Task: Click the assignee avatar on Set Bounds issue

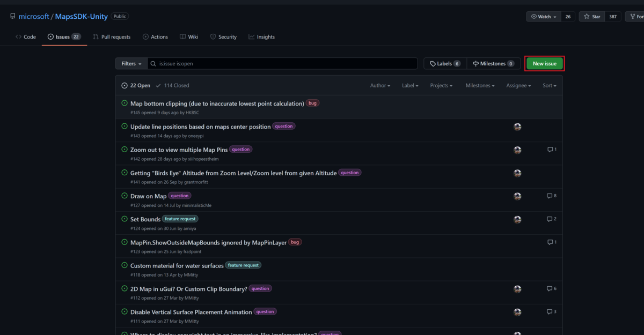Action: point(517,219)
